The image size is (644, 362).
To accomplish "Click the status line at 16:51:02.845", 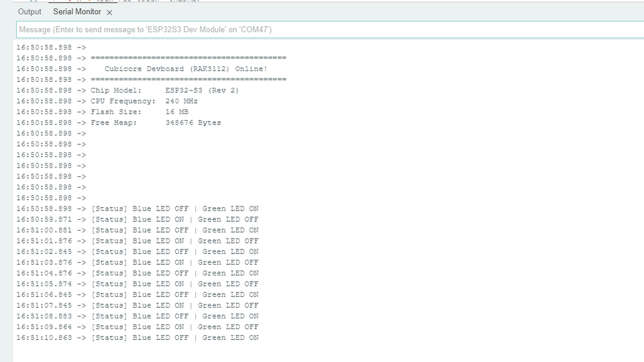I will (137, 251).
